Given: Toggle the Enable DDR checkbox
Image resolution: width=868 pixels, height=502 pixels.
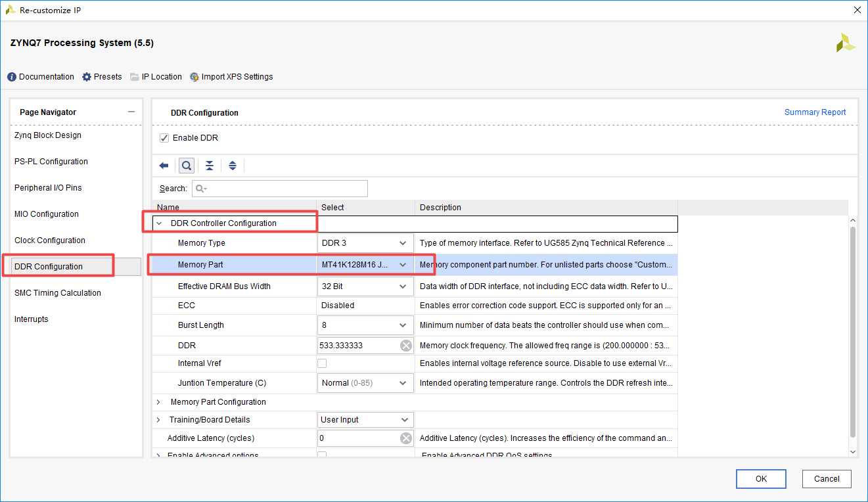Looking at the screenshot, I should [x=164, y=138].
